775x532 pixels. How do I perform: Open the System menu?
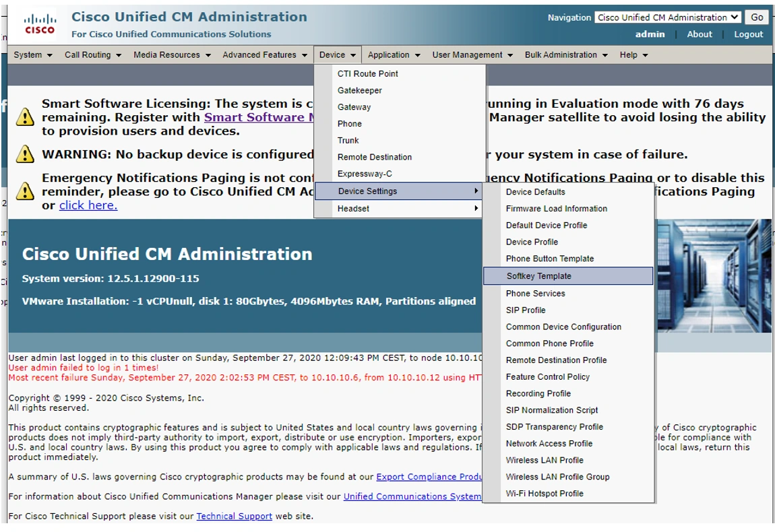(x=32, y=55)
